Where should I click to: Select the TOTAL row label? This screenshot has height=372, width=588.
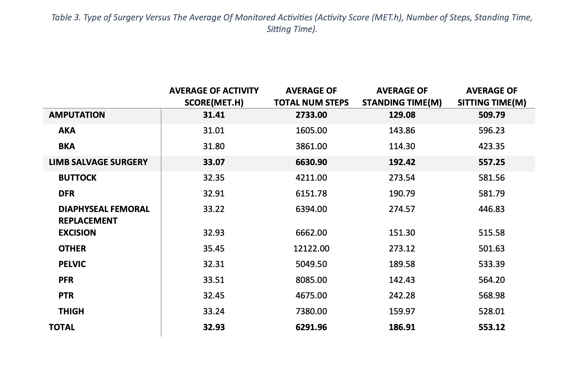point(62,327)
